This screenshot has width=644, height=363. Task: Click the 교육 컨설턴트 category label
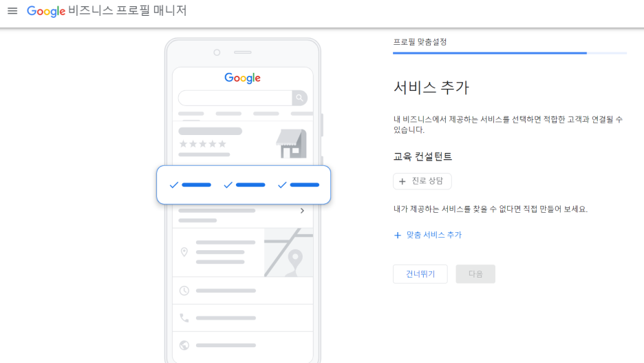coord(422,156)
